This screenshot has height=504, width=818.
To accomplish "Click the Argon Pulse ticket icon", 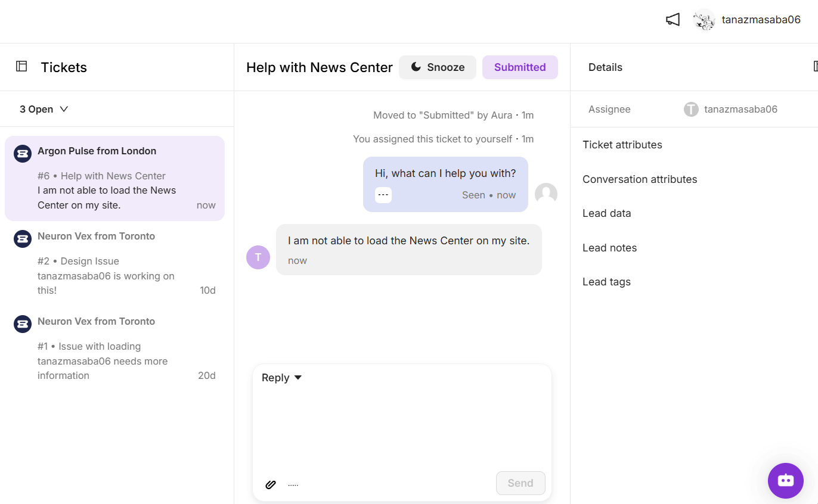I will point(23,154).
